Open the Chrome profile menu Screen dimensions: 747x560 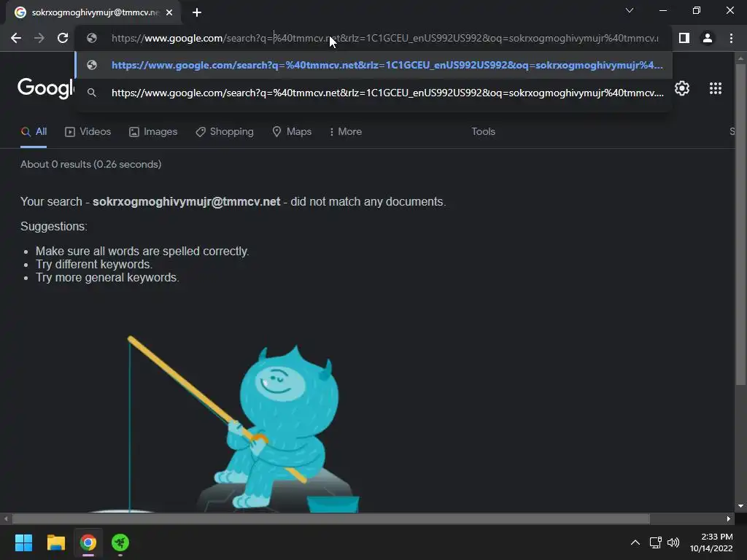point(708,38)
